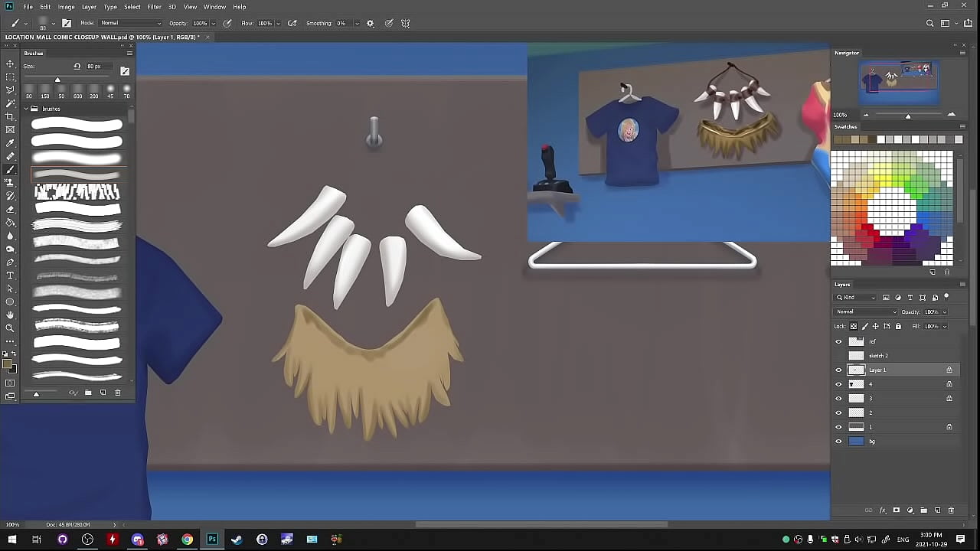
Task: Show the sketch 2 layer
Action: pyautogui.click(x=838, y=356)
